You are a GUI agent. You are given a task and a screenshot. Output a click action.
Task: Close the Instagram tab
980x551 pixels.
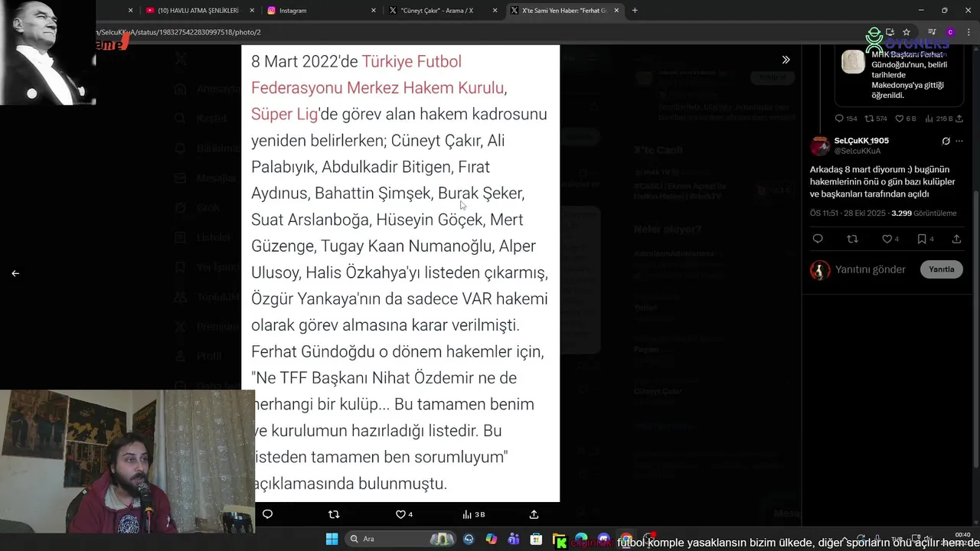[x=374, y=11]
